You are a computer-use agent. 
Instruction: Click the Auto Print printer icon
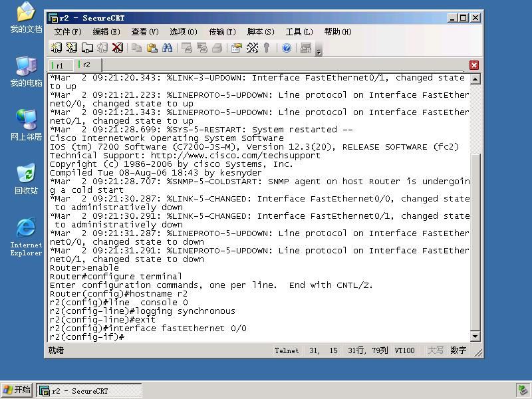click(x=217, y=48)
